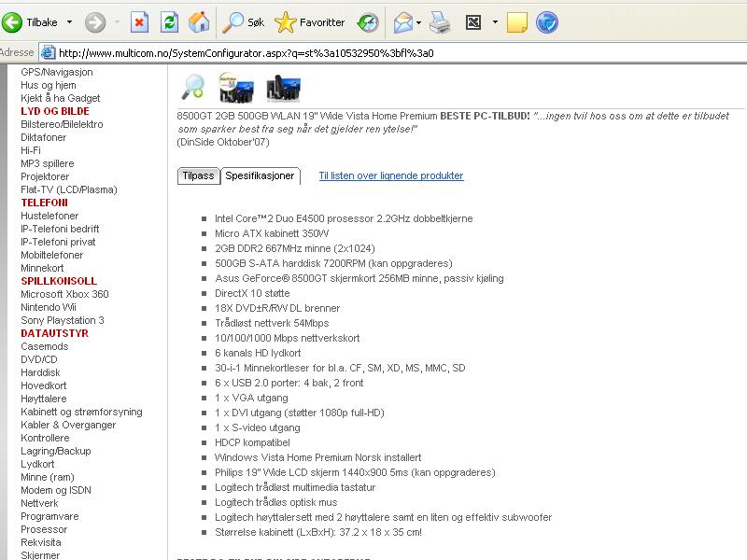
Task: Open Projektorer category
Action: (x=45, y=176)
